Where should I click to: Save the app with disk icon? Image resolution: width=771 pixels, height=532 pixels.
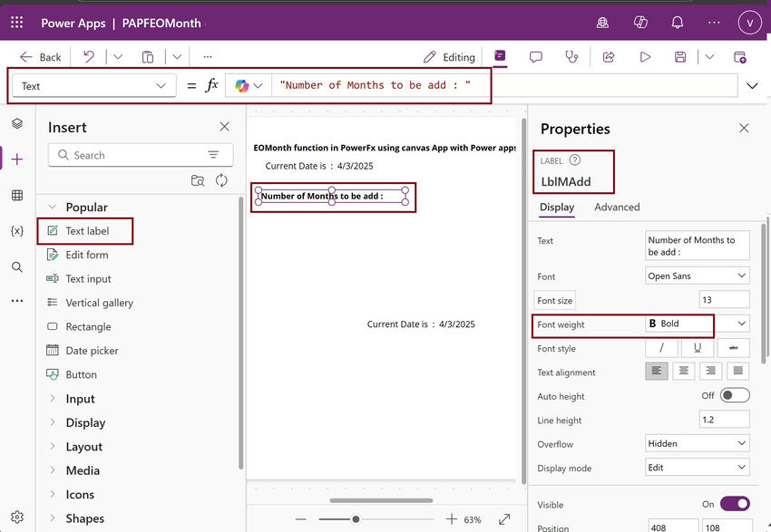(680, 57)
